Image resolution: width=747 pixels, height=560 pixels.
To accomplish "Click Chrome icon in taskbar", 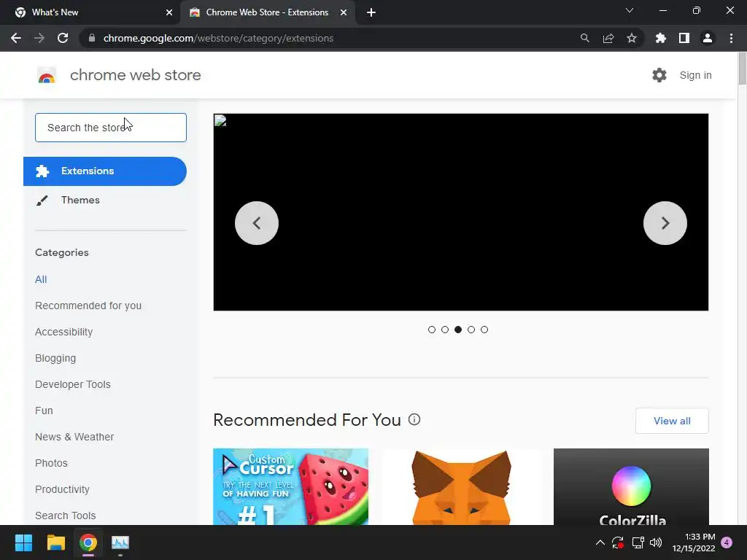I will pos(88,542).
